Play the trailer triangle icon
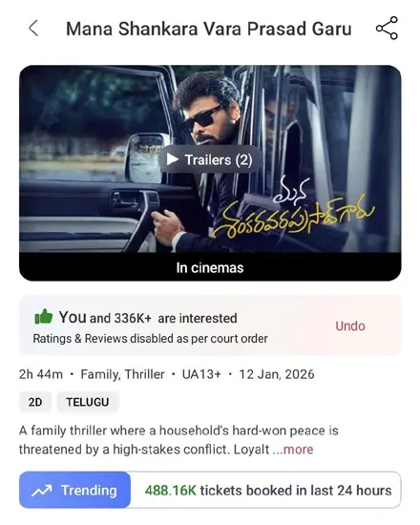 point(173,159)
